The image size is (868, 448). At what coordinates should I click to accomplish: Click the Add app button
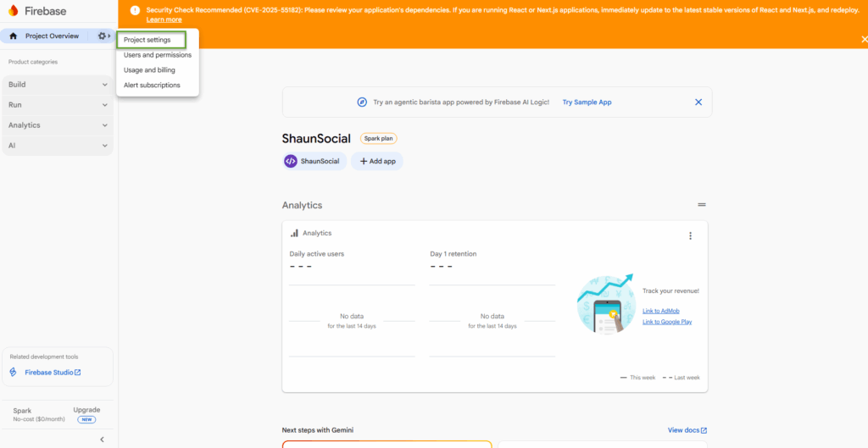tap(377, 161)
